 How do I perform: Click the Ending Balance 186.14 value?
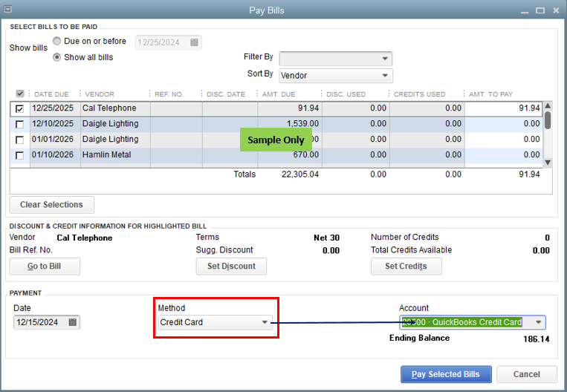click(537, 339)
